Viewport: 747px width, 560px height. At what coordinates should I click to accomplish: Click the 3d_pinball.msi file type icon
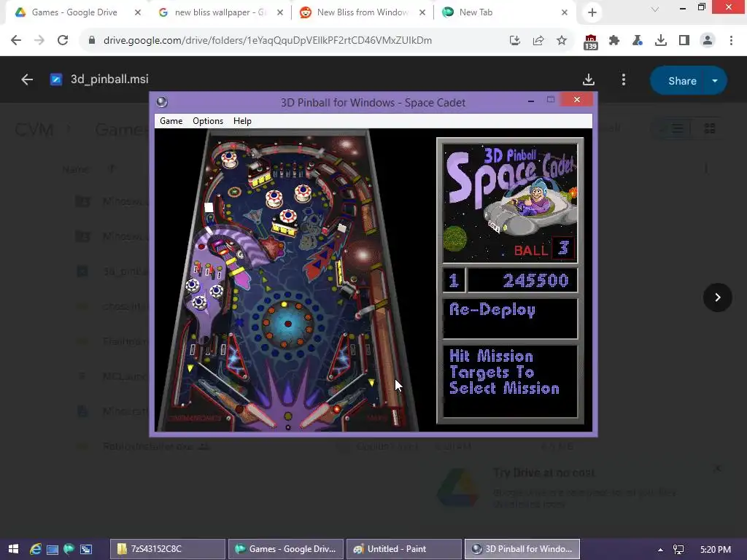click(55, 79)
